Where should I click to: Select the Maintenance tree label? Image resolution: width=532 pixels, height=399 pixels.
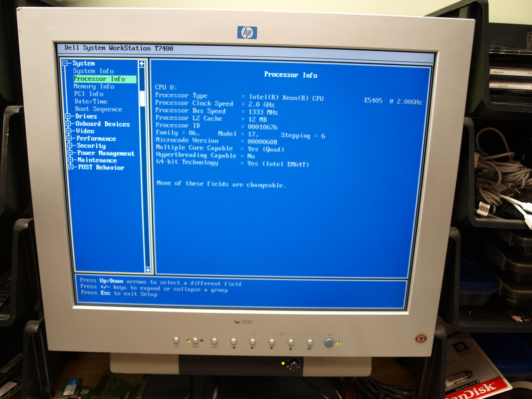[x=97, y=160]
